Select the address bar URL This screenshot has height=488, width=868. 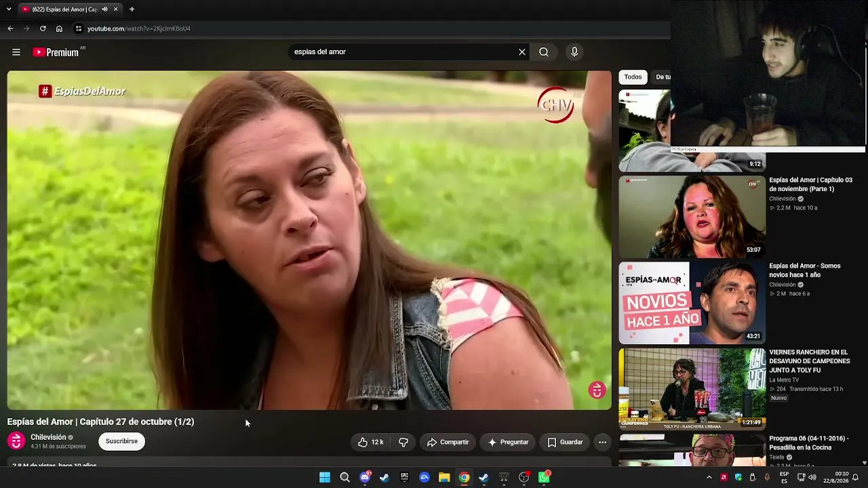click(139, 28)
